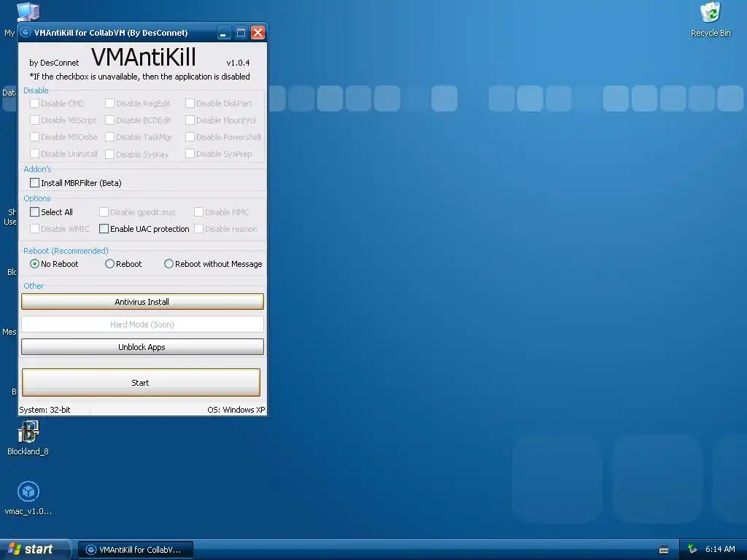Click the keyboard icon in the taskbar
The image size is (747, 560).
664,550
